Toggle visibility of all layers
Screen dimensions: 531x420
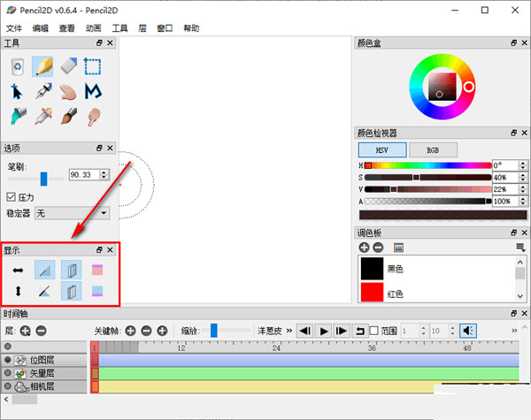pyautogui.click(x=7, y=347)
